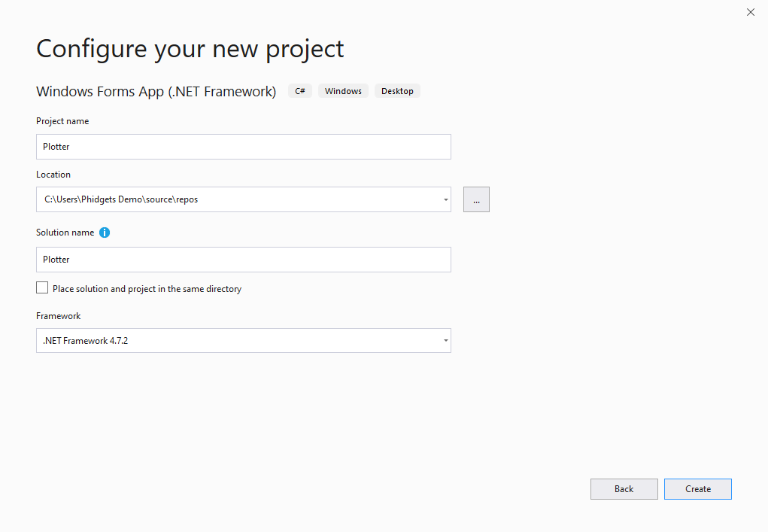Click the Windows Forms App template title
768x532 pixels.
[156, 91]
